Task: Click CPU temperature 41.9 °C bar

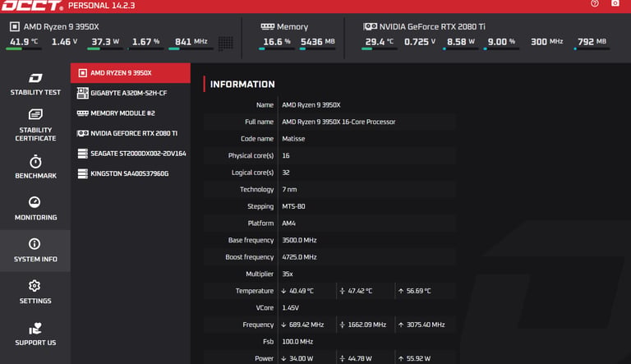Action: click(23, 48)
